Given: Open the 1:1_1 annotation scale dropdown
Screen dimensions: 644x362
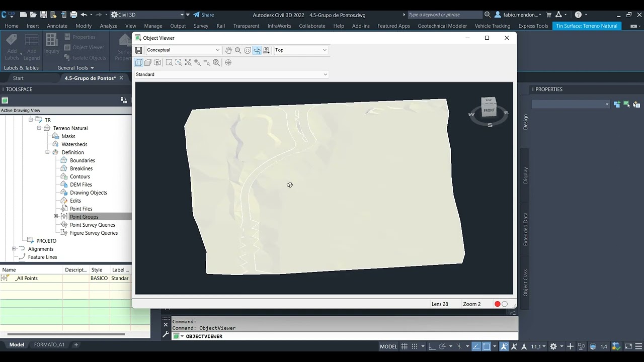Looking at the screenshot, I should click(x=538, y=346).
